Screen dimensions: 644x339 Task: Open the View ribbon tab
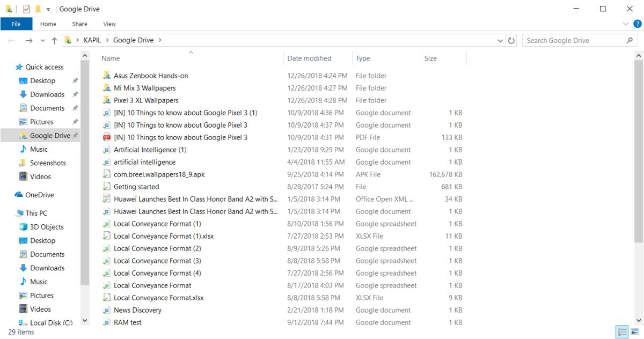[x=109, y=24]
